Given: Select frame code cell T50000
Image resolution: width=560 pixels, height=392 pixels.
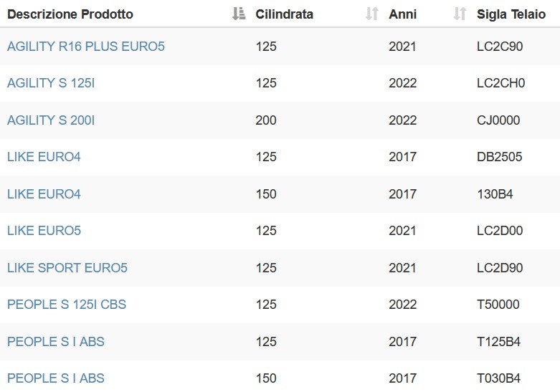Looking at the screenshot, I should (498, 305).
